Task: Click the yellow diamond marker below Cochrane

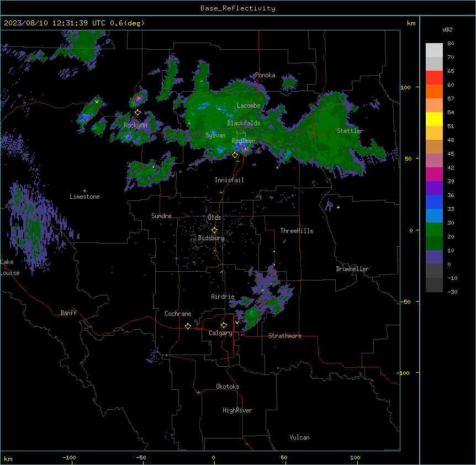Action: coord(188,326)
